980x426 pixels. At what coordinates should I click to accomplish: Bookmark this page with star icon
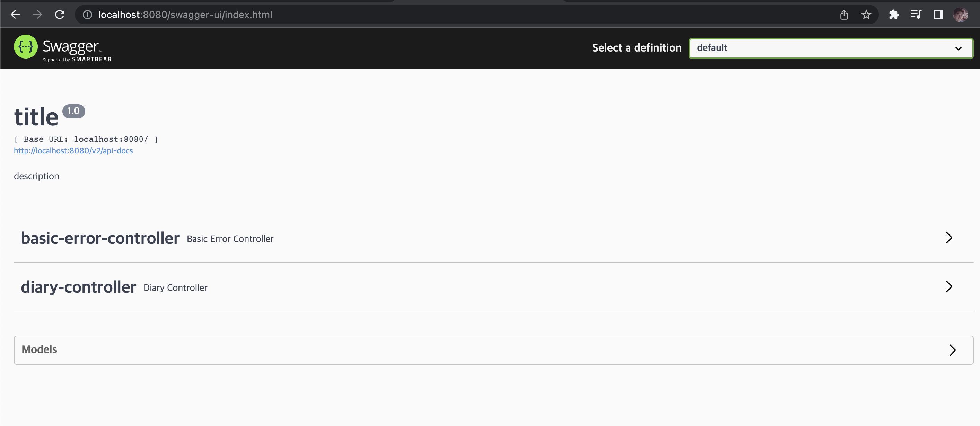(x=866, y=15)
